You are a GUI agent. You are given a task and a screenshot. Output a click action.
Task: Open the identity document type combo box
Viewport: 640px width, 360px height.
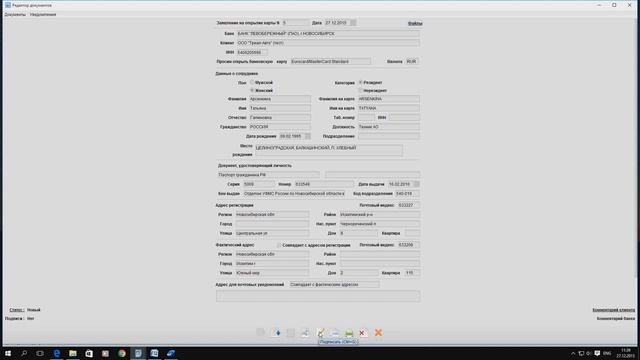[268, 175]
